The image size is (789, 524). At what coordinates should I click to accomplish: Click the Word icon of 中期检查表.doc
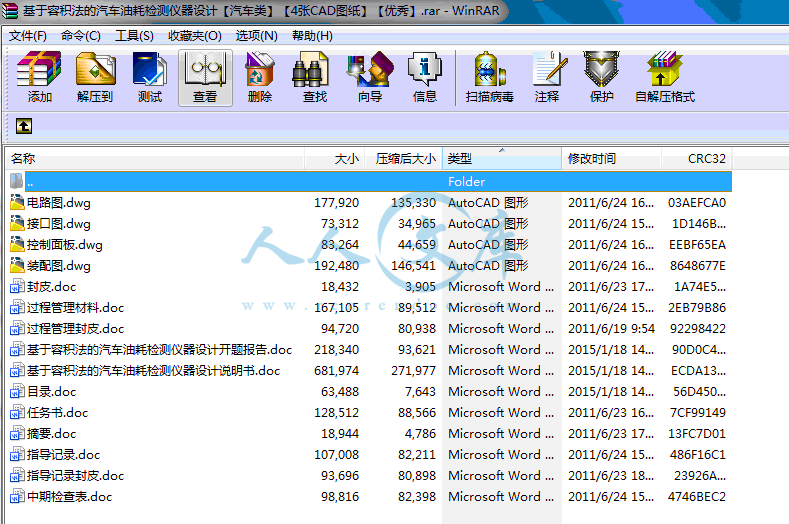pos(17,496)
